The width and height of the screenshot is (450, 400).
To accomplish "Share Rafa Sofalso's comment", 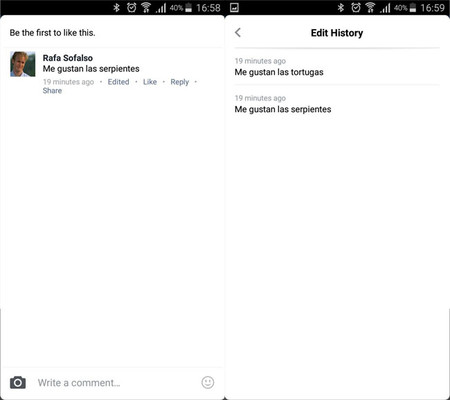I will click(x=52, y=91).
